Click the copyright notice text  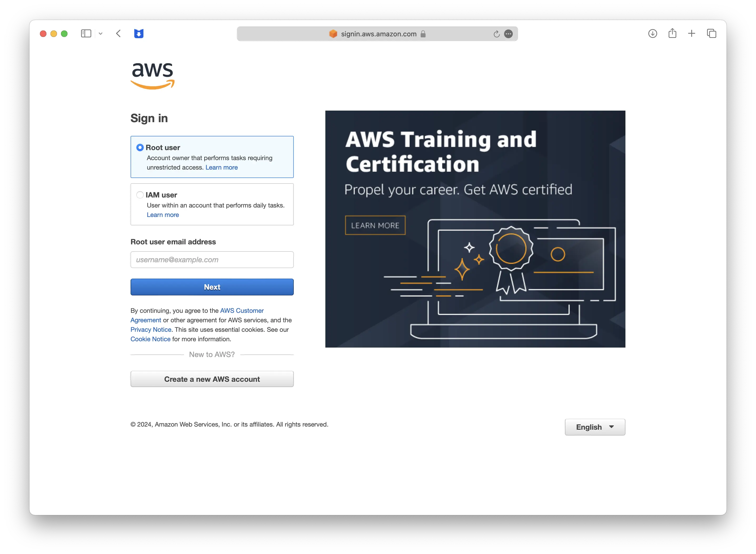229,424
